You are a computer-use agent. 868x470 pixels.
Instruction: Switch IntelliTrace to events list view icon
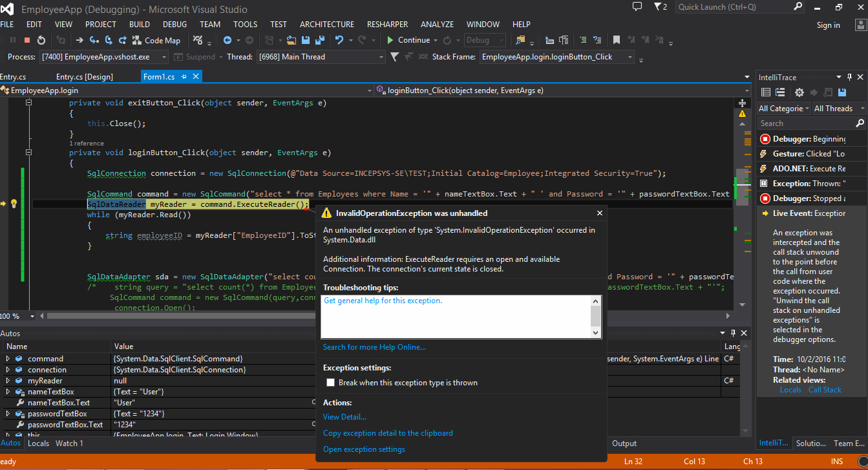(x=766, y=93)
